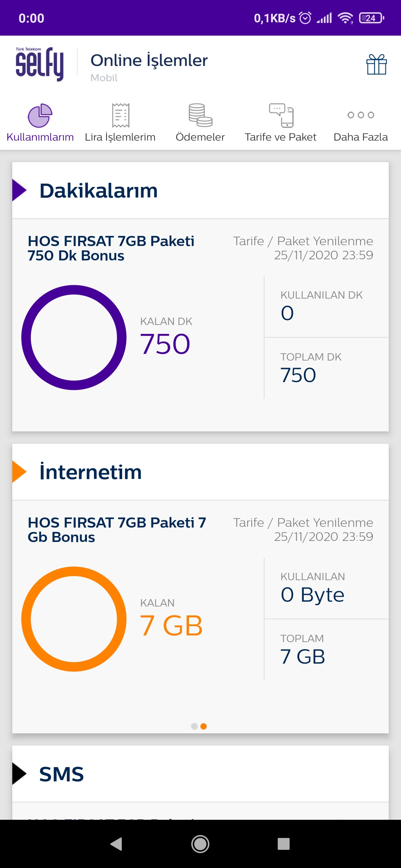This screenshot has width=401, height=868.
Task: Tap the recent apps square button
Action: pyautogui.click(x=284, y=844)
